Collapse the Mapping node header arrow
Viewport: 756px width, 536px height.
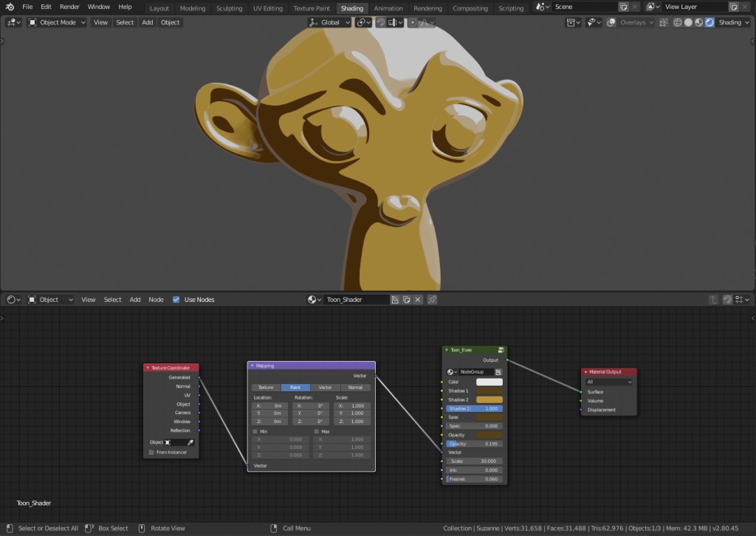pos(253,365)
